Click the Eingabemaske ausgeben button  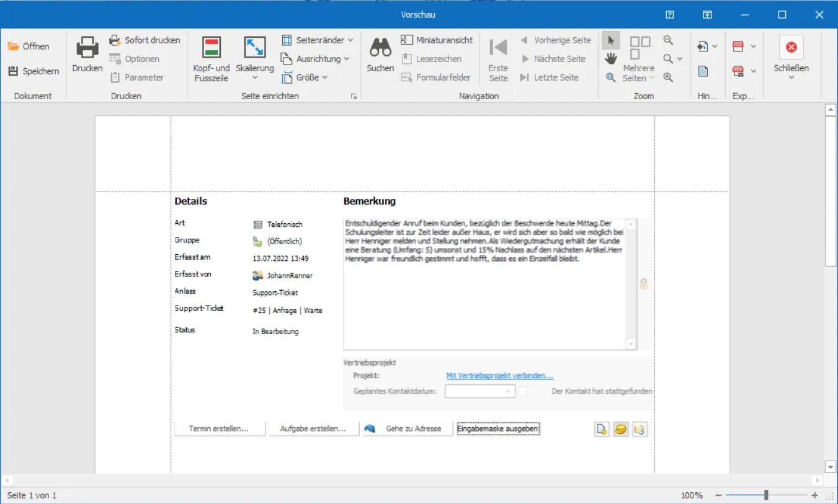click(x=498, y=429)
